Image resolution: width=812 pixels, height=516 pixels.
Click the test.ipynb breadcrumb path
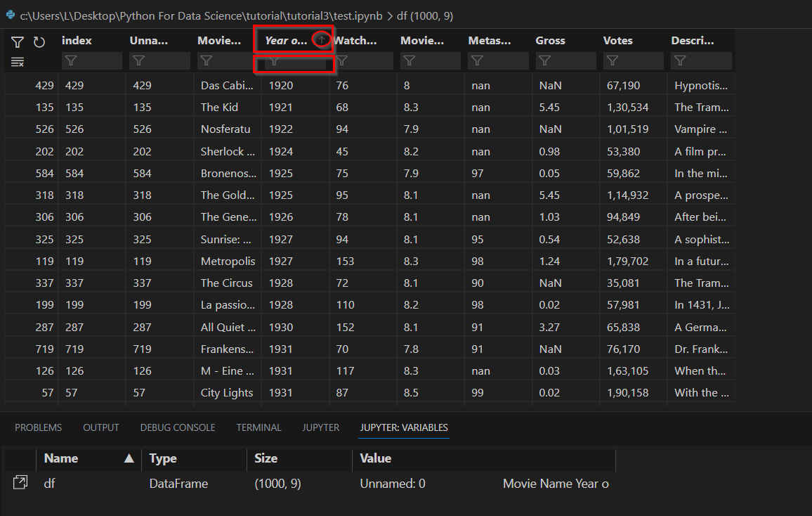click(358, 16)
